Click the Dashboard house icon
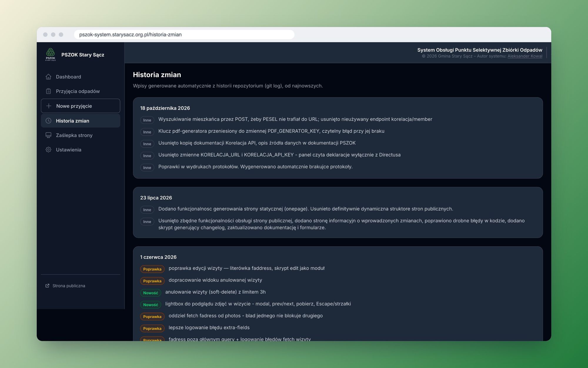Screen dimensions: 588x368 pyautogui.click(x=49, y=77)
